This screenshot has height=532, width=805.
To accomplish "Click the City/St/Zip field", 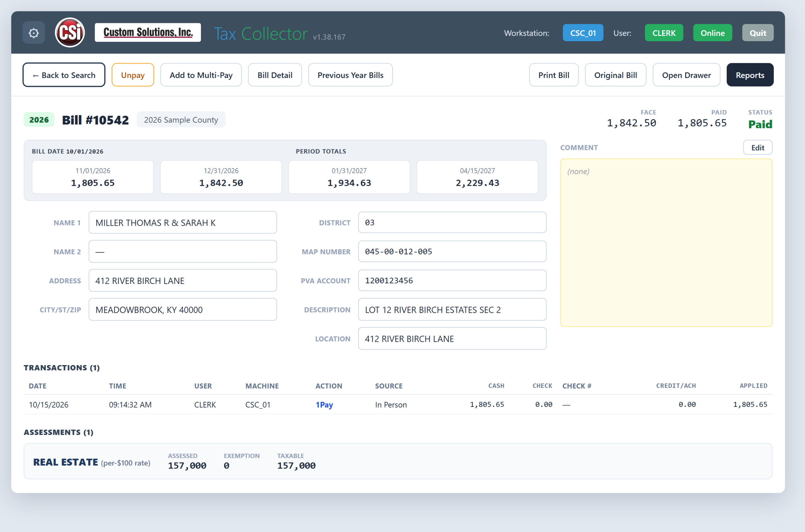I will click(x=183, y=310).
